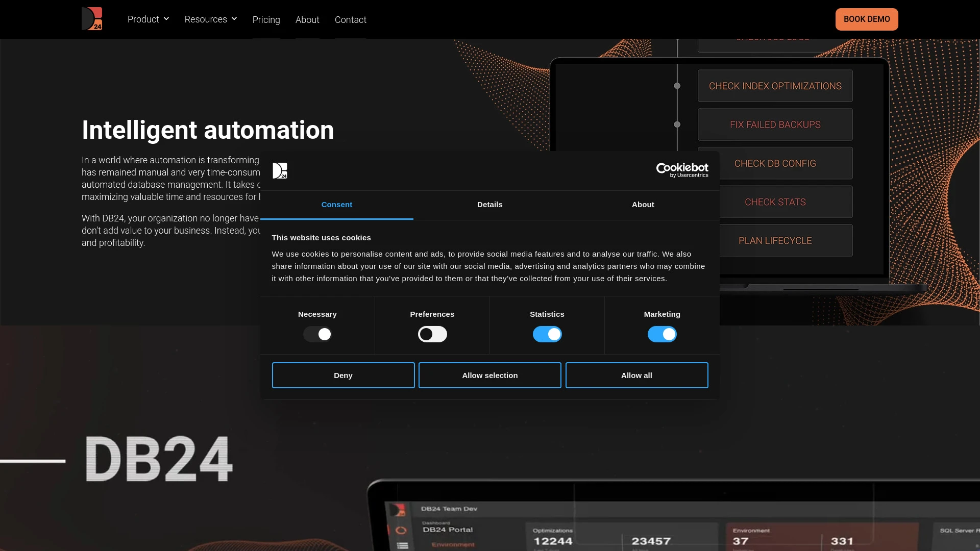Image resolution: width=980 pixels, height=551 pixels.
Task: Open the Resources dropdown menu
Action: (210, 19)
